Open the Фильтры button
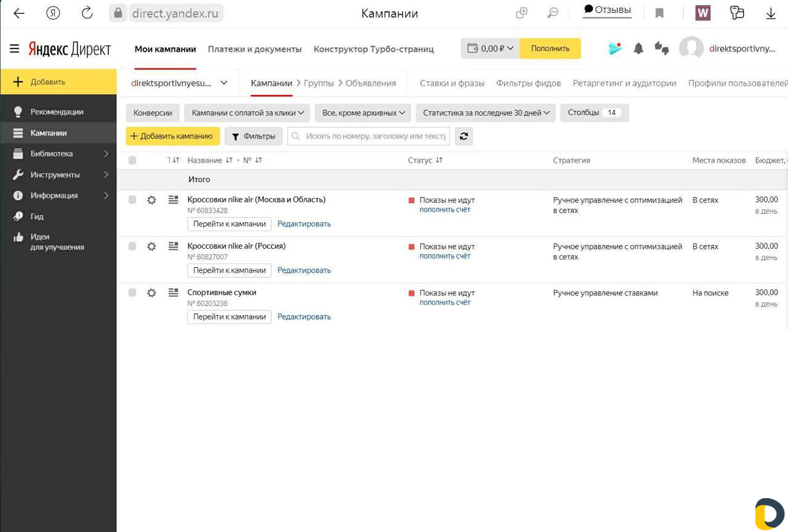The width and height of the screenshot is (788, 532). (254, 137)
